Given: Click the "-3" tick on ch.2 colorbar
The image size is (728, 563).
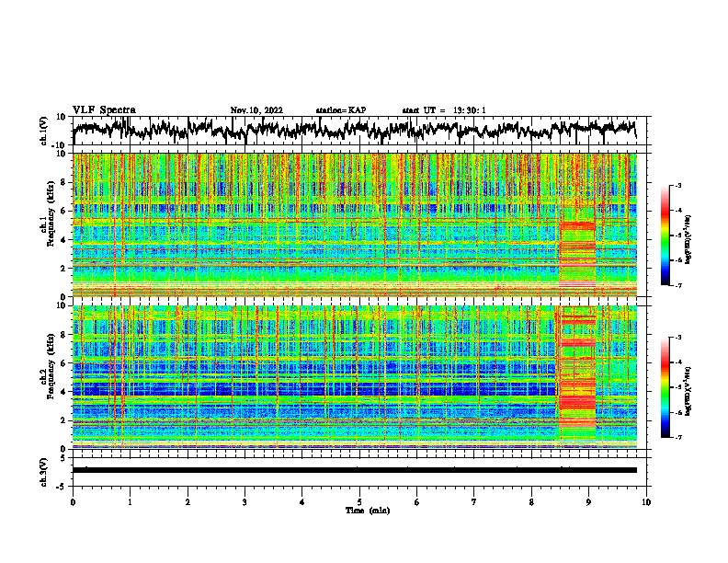Looking at the screenshot, I should [x=678, y=338].
